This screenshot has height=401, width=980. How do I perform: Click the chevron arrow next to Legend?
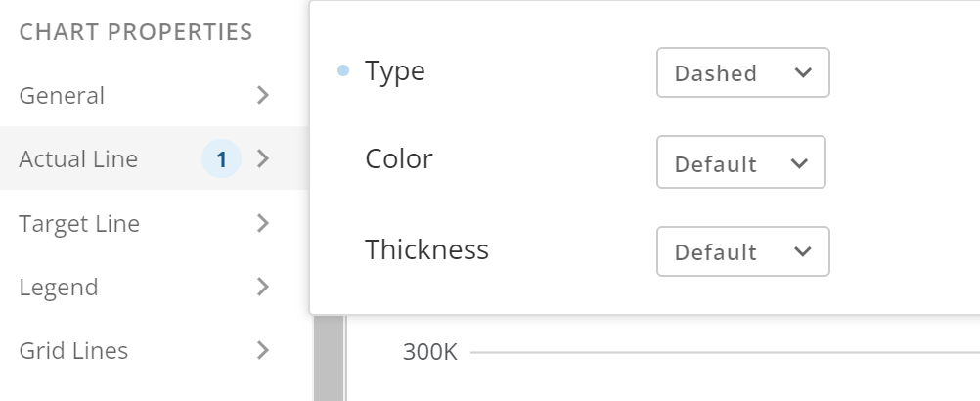(x=262, y=287)
